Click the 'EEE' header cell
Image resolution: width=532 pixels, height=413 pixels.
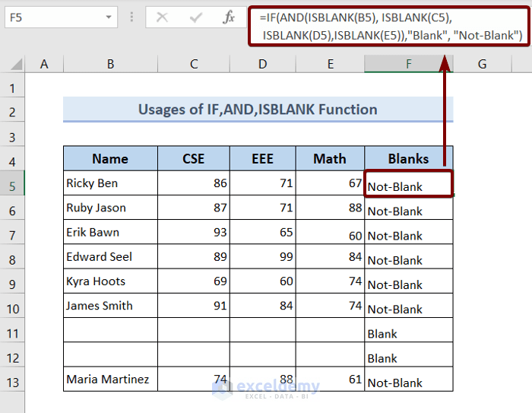coord(263,159)
